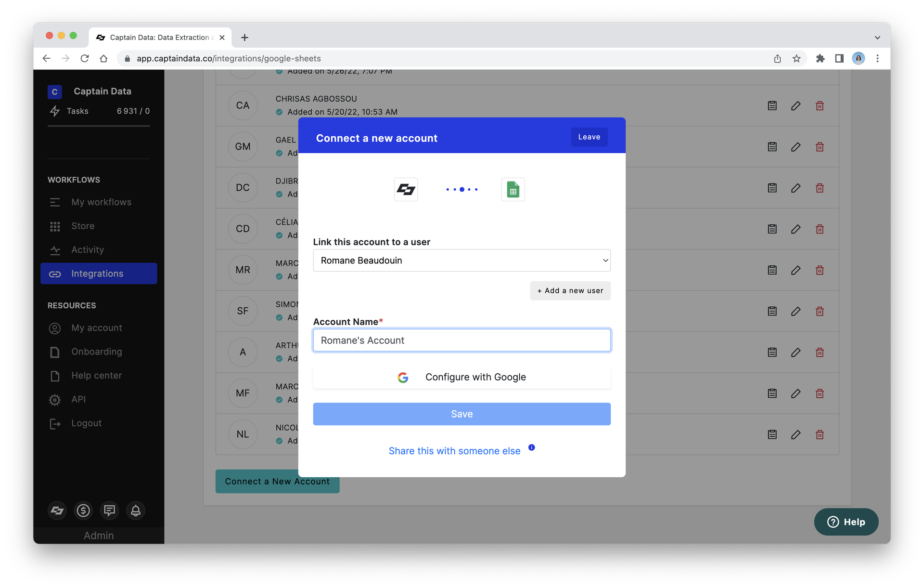Click the CA avatar circle
This screenshot has width=924, height=588.
point(243,105)
